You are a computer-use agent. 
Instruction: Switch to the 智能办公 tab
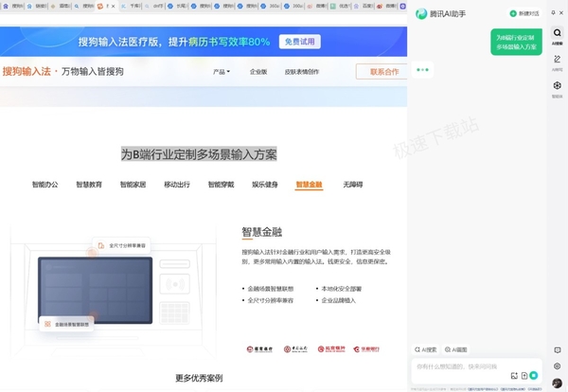(44, 185)
